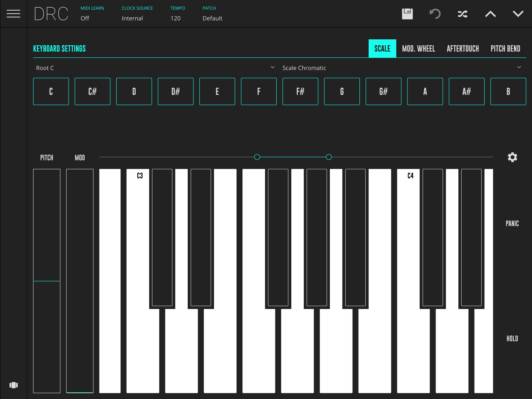Viewport: 532px width, 399px height.
Task: Click the randomize shuffle icon
Action: pyautogui.click(x=462, y=14)
